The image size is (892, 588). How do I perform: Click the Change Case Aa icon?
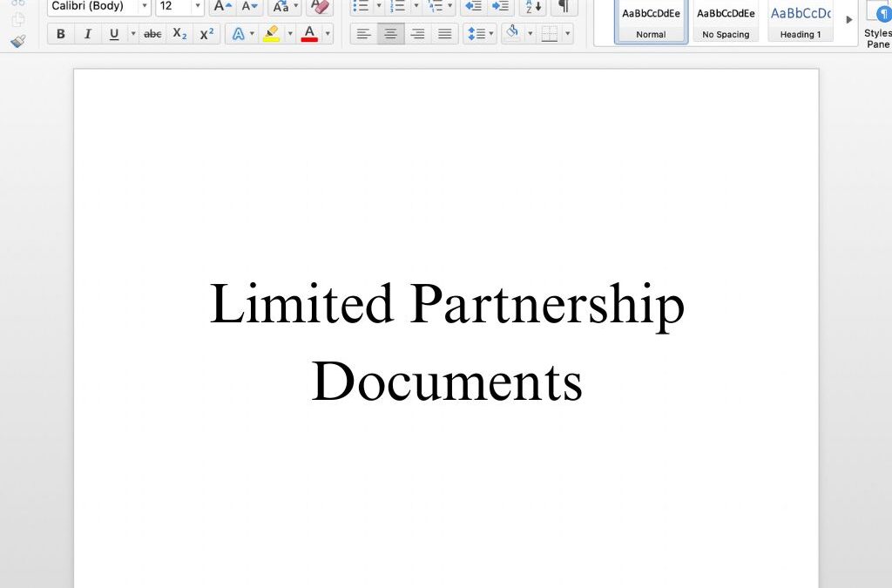point(281,6)
